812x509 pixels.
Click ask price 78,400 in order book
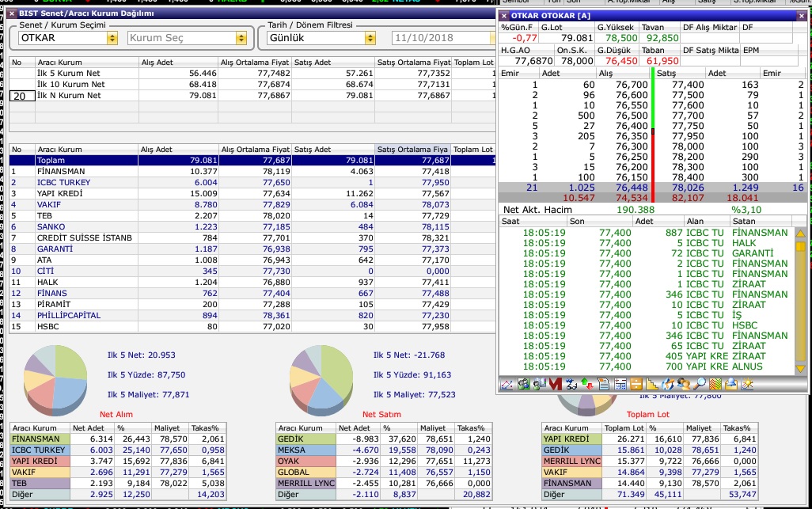(688, 177)
